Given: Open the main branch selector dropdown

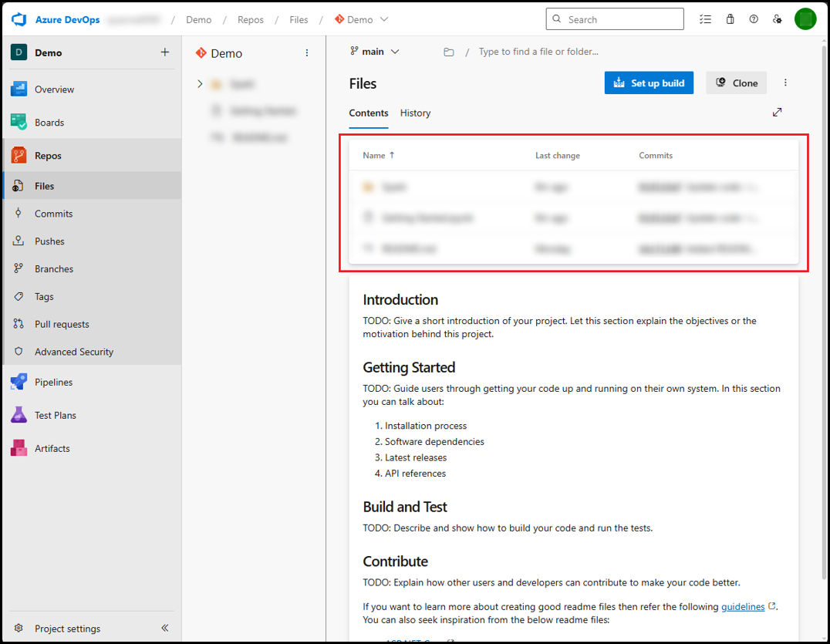Looking at the screenshot, I should click(375, 52).
